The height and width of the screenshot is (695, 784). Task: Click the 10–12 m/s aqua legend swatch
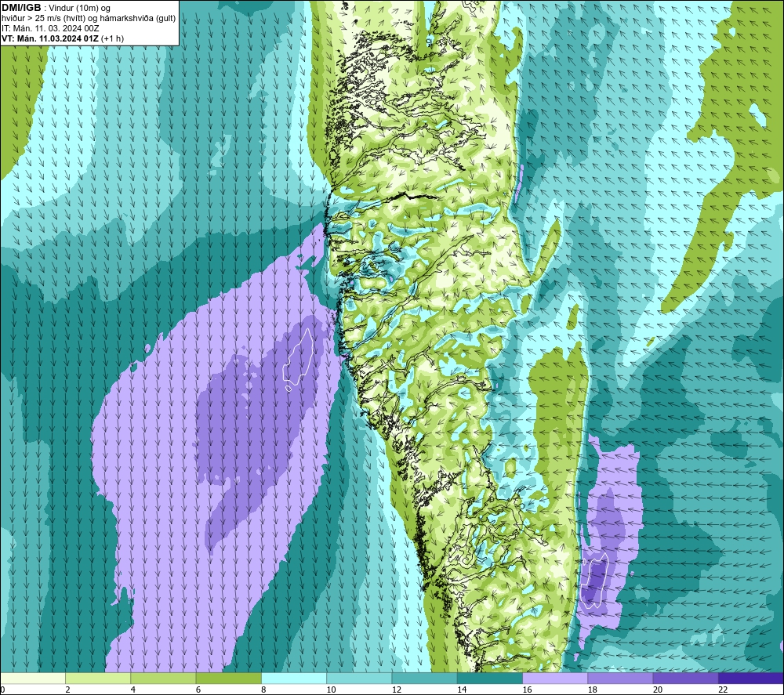359,678
